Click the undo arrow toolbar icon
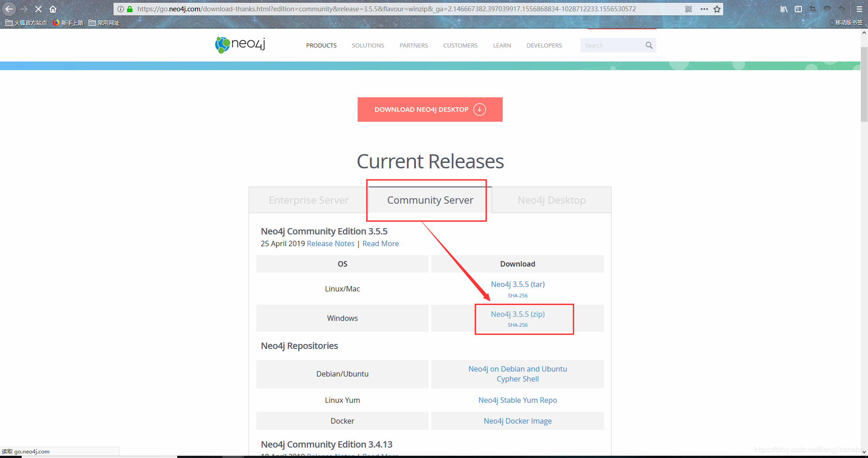The width and height of the screenshot is (868, 458). point(842,9)
